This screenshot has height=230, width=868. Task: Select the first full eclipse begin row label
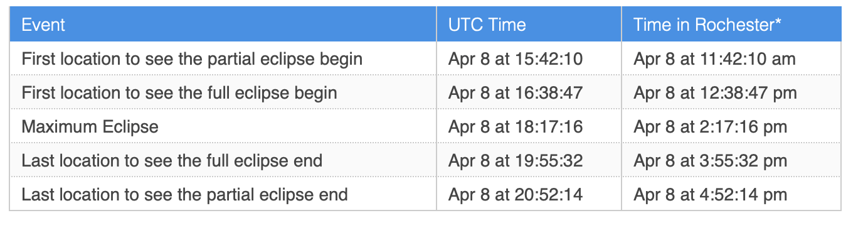click(x=179, y=93)
